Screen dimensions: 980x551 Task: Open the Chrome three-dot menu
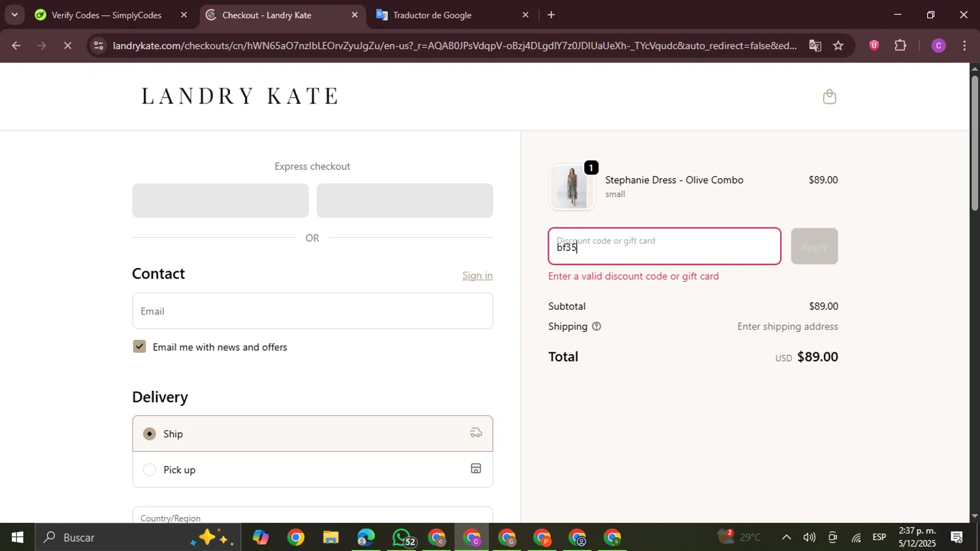coord(964,46)
